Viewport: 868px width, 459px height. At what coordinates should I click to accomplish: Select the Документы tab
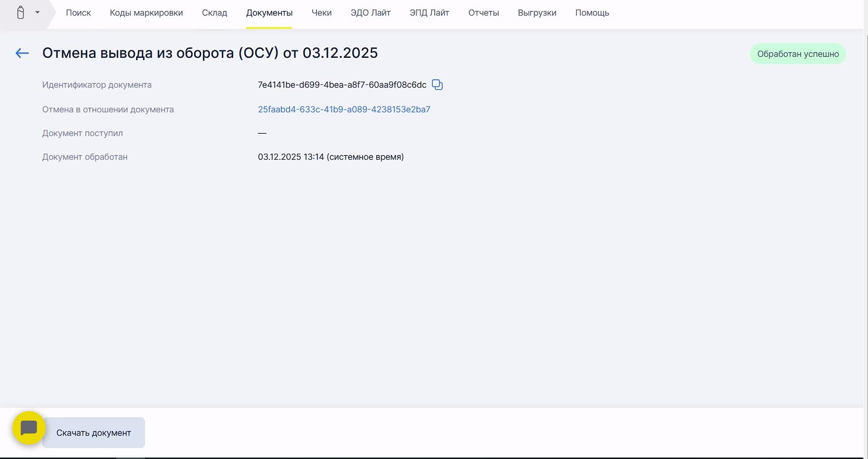click(269, 13)
